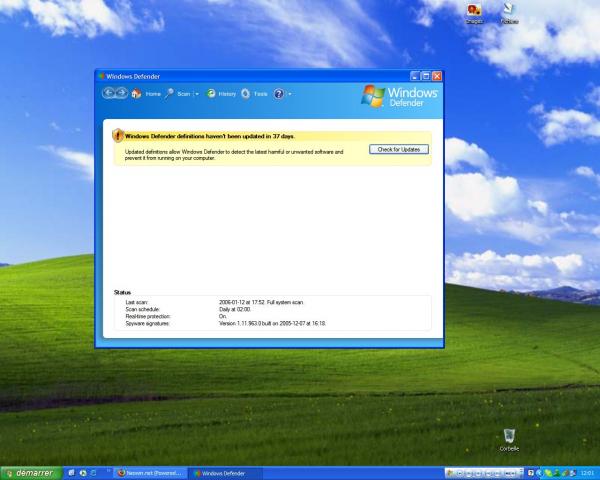Select the 'Last scan' status row

point(272,302)
